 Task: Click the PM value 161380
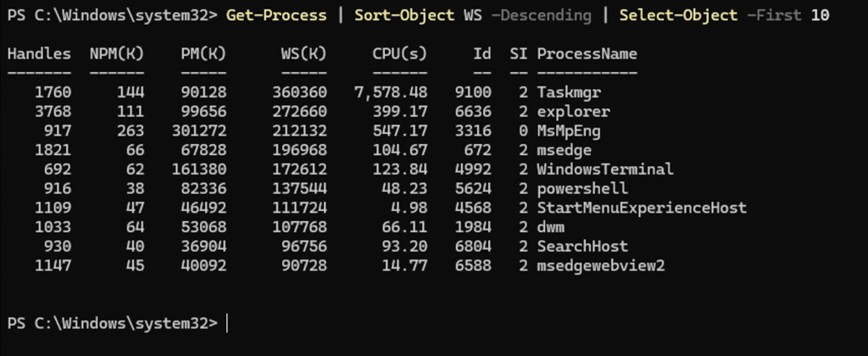coord(199,169)
